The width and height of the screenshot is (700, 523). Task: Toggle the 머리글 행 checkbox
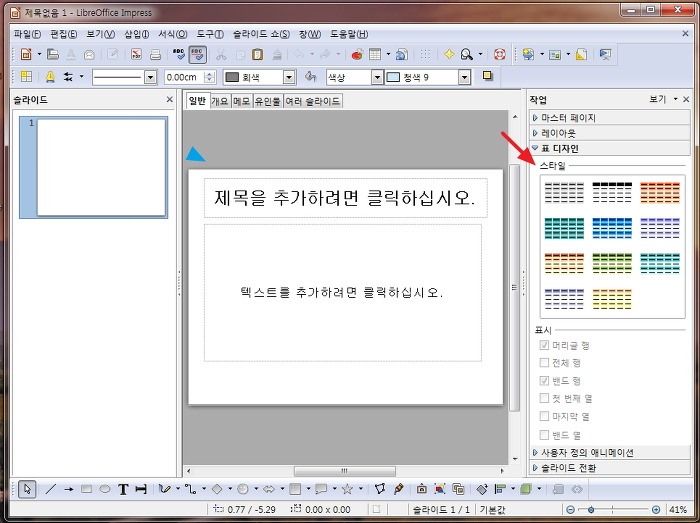coord(544,345)
